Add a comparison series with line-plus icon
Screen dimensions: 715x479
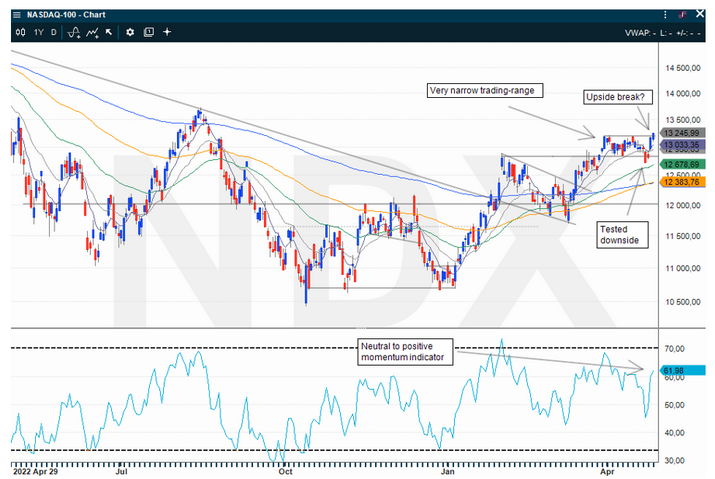click(93, 32)
